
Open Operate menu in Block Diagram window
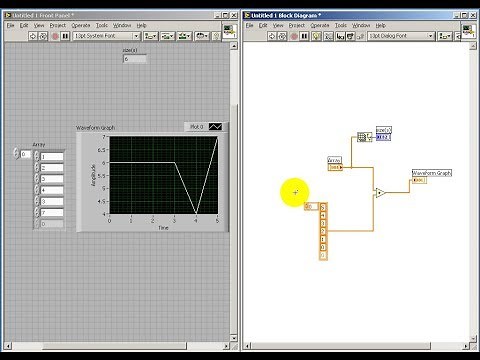click(320, 25)
